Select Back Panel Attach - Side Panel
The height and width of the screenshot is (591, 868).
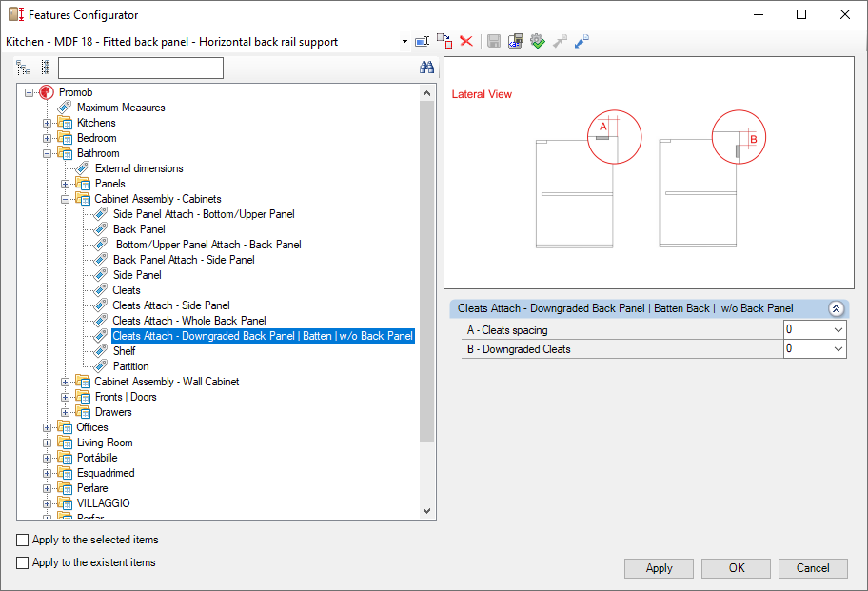184,260
